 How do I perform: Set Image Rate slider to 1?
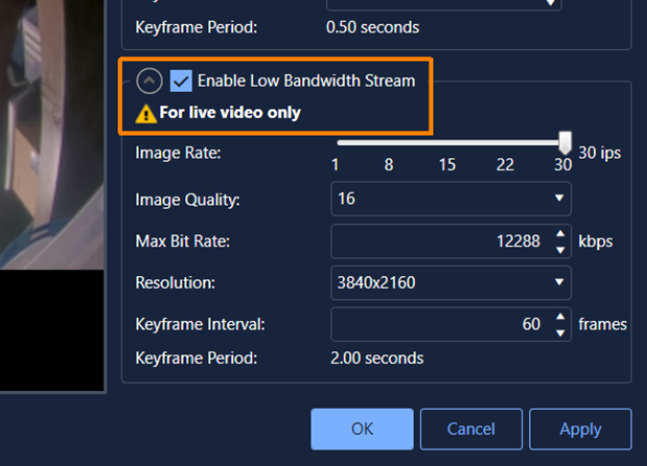[336, 143]
